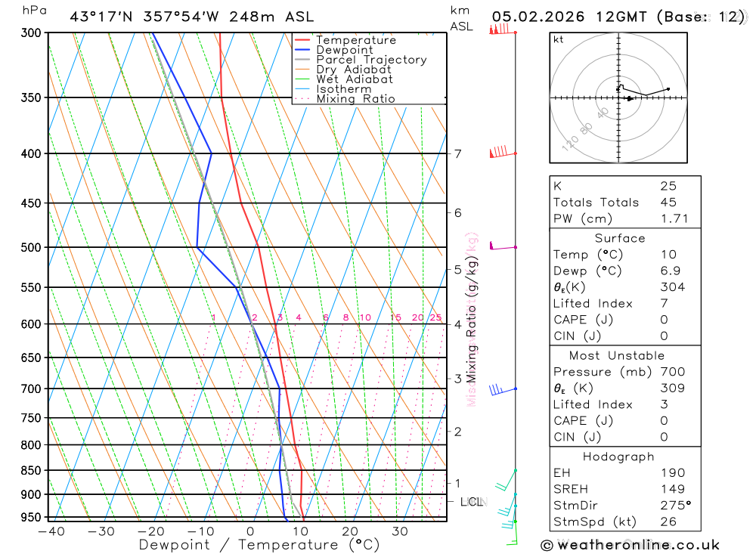The height and width of the screenshot is (554, 756).
Task: Click the blue dewpoint legend line swatch
Action: pos(302,50)
